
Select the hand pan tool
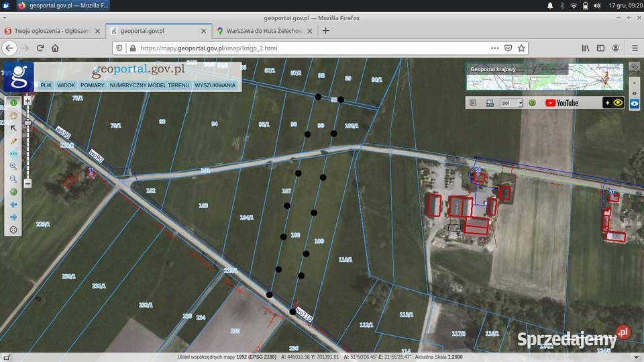[13, 115]
